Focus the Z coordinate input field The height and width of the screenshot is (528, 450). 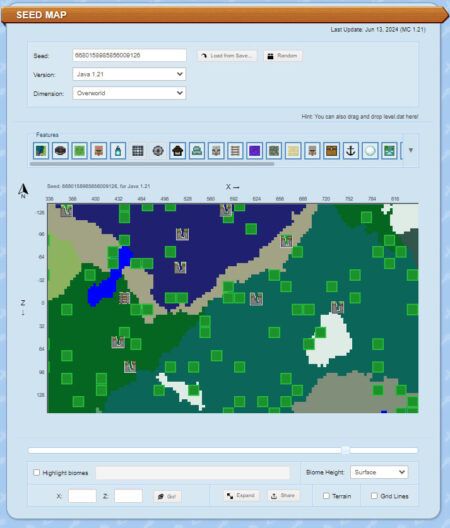click(x=128, y=496)
